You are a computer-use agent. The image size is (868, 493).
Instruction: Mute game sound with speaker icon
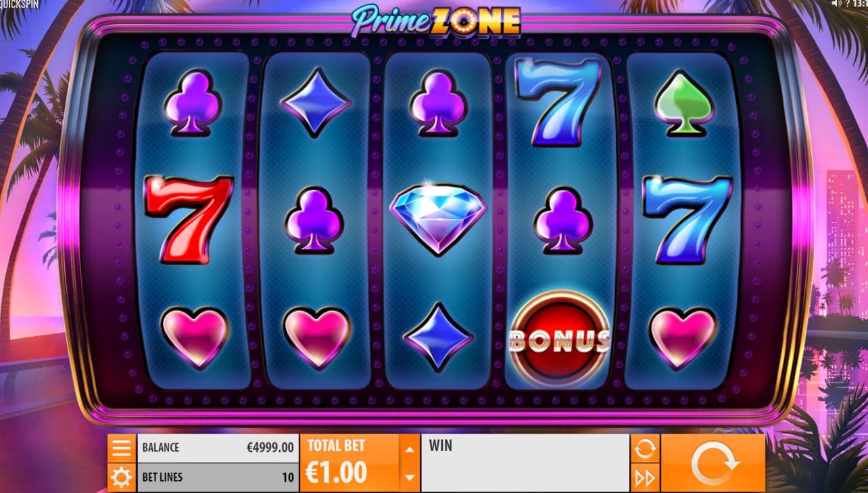[x=836, y=3]
